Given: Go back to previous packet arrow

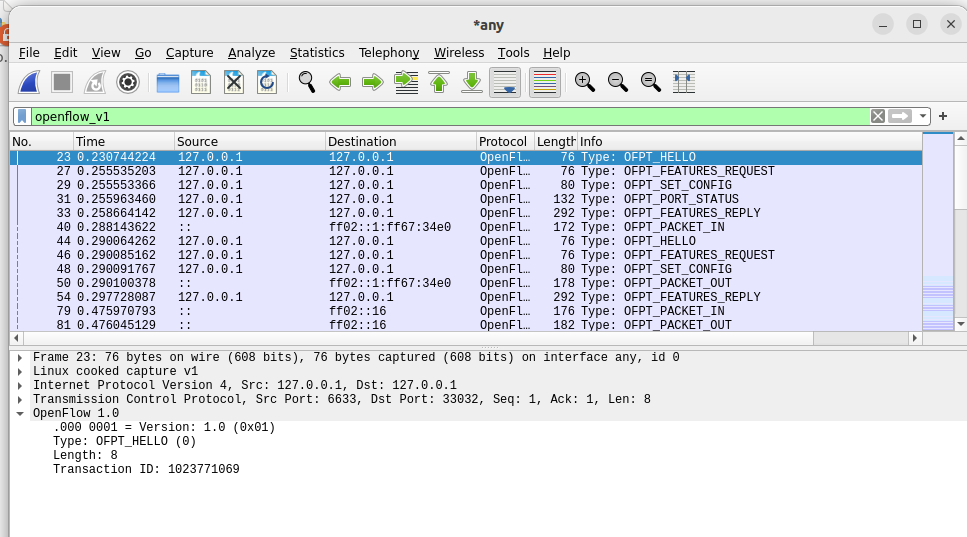Looking at the screenshot, I should pos(340,82).
